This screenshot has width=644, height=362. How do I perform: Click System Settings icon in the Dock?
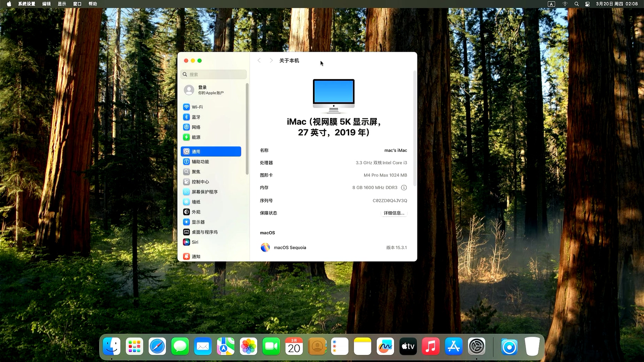click(477, 346)
